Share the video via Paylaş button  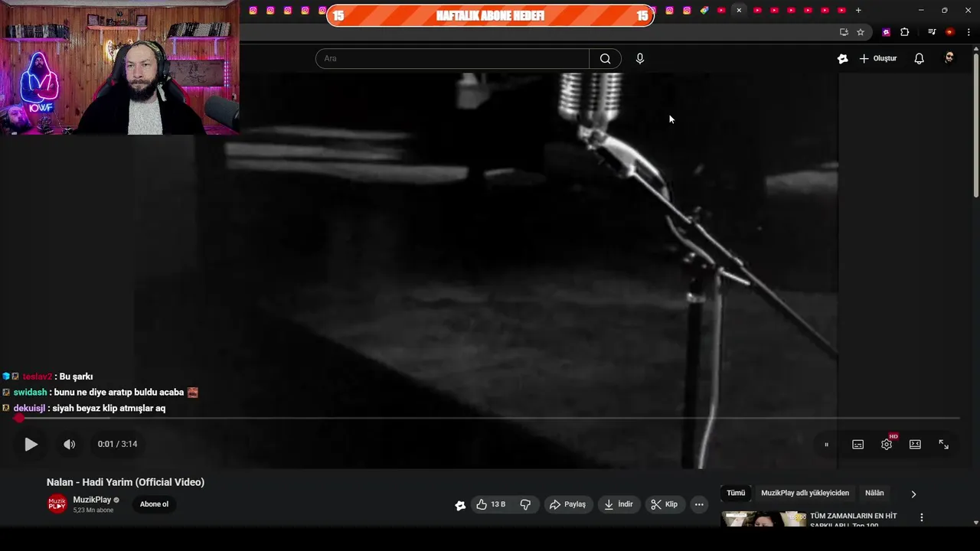click(567, 504)
